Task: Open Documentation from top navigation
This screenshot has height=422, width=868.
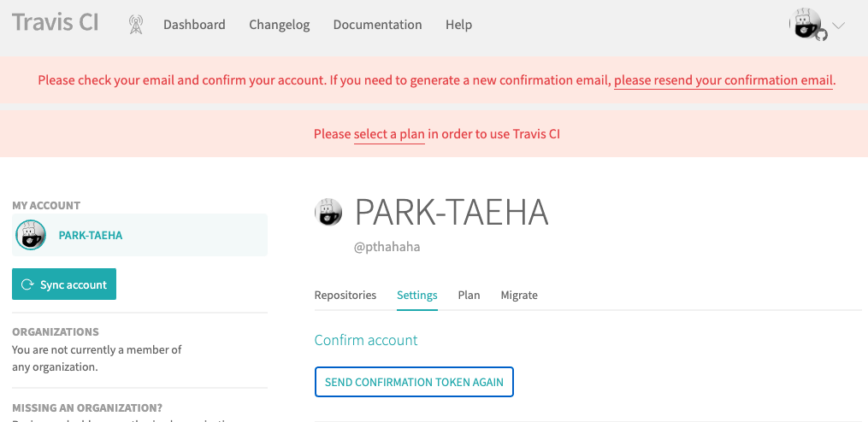Action: click(x=377, y=25)
